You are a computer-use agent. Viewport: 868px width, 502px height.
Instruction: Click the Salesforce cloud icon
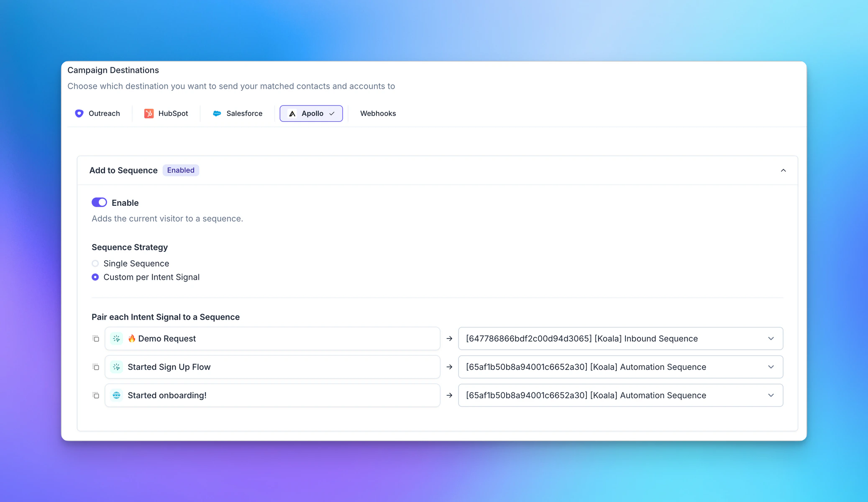[x=217, y=113]
